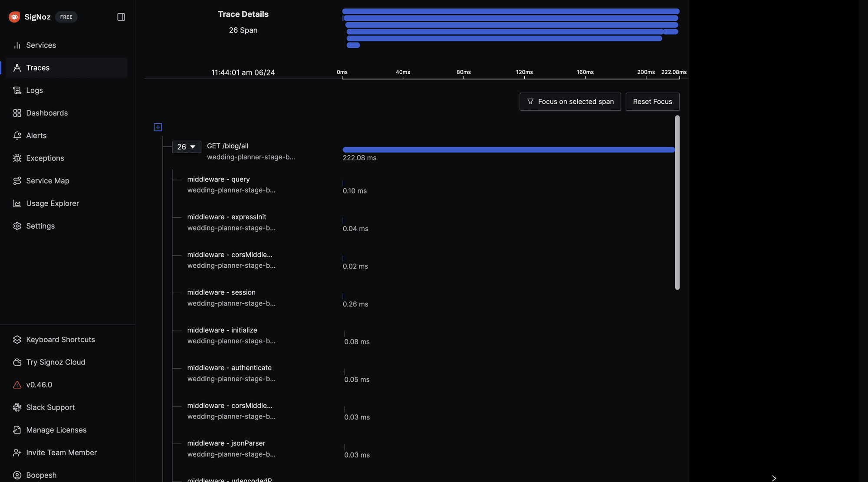This screenshot has width=868, height=482.
Task: Click the 26 Span count text
Action: [x=243, y=30]
